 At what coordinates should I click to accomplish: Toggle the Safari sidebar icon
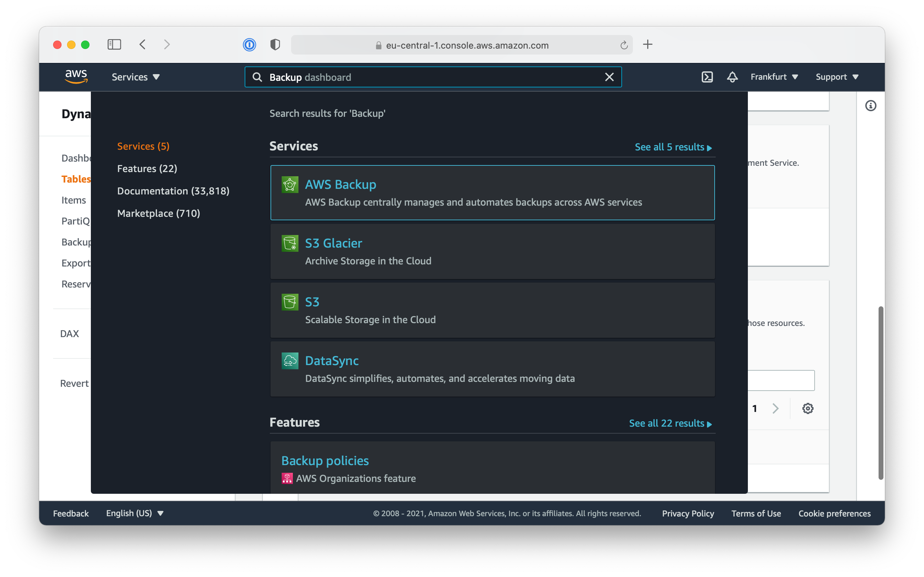point(114,45)
